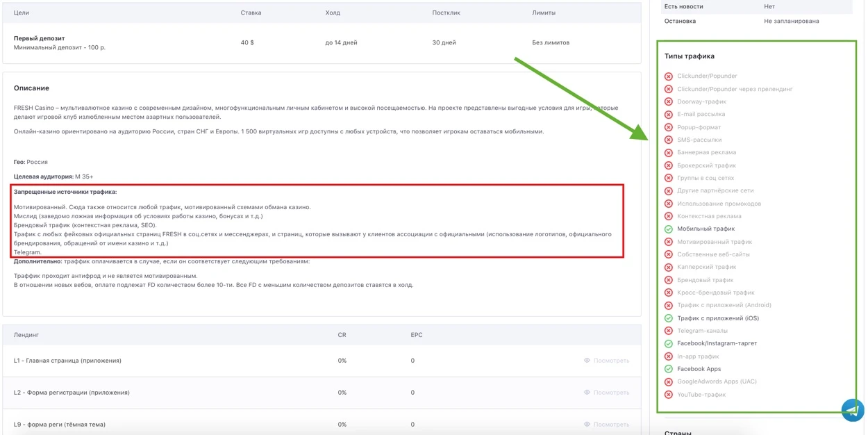Click Посмотреть for the L9 dark theme landing
Viewport: 868px width, 435px height.
pos(607,425)
